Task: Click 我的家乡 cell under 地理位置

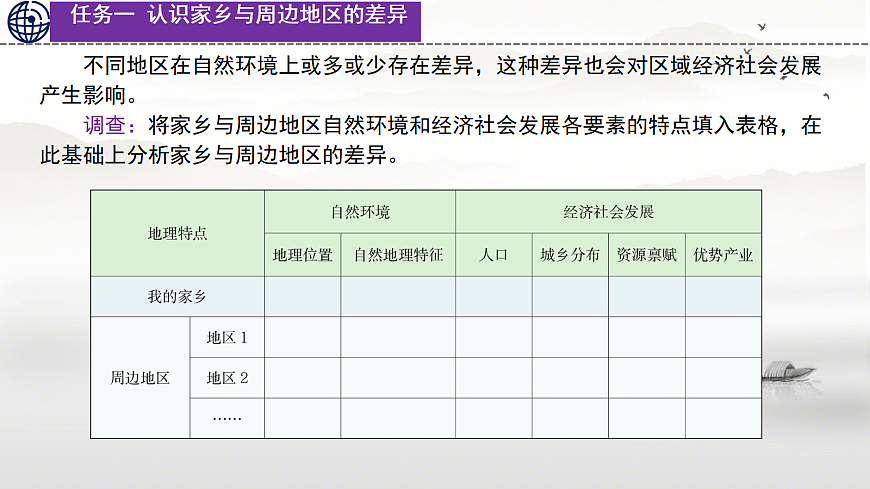Action: click(302, 297)
